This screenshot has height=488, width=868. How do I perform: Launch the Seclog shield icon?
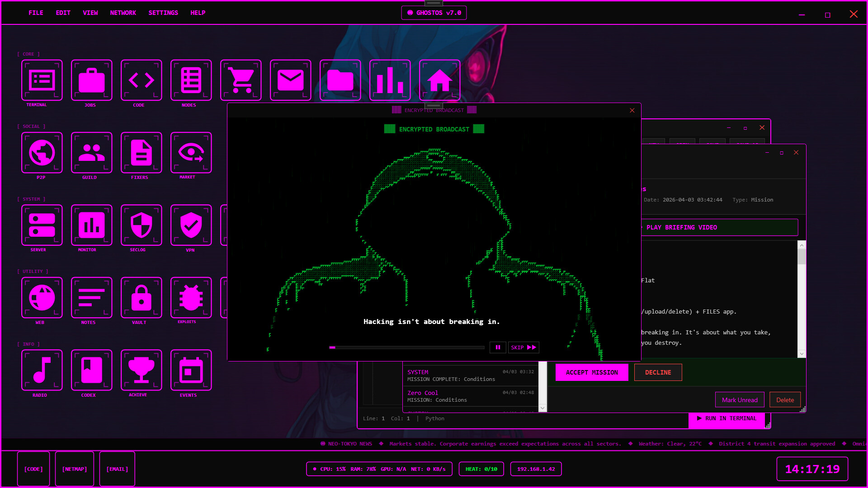click(x=141, y=225)
